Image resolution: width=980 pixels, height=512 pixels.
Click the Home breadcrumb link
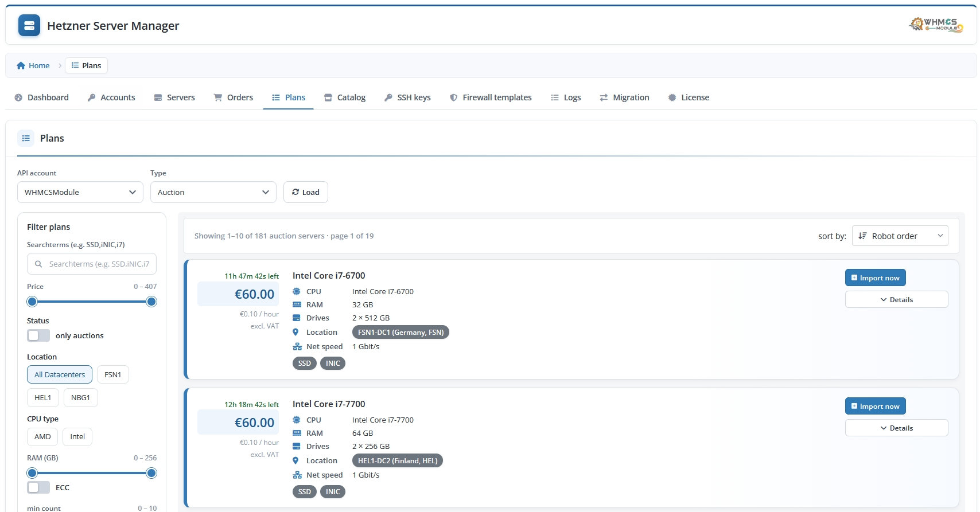pyautogui.click(x=33, y=65)
